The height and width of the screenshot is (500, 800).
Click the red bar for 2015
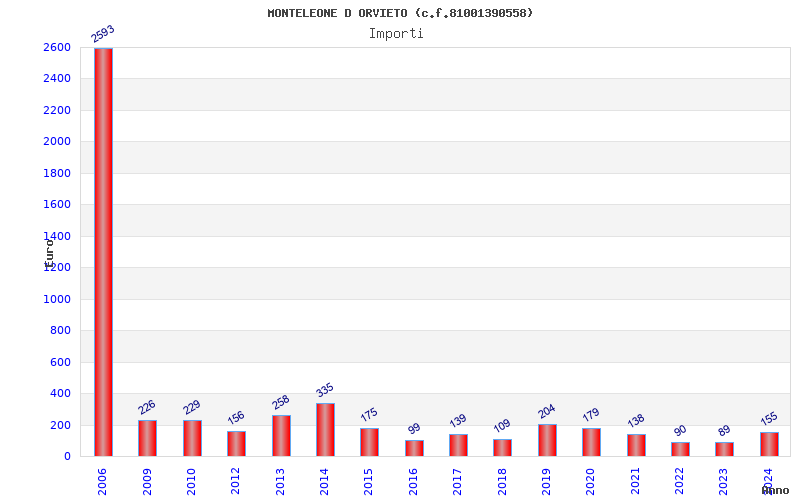click(x=369, y=442)
